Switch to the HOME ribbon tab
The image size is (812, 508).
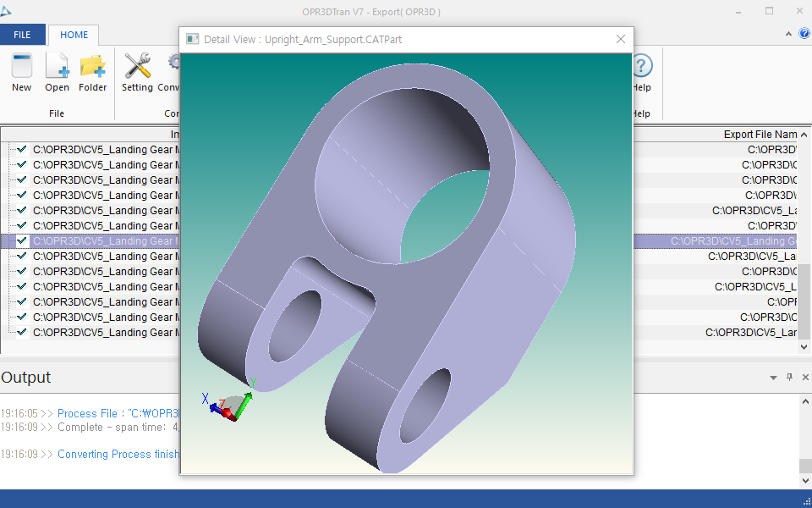pyautogui.click(x=74, y=35)
